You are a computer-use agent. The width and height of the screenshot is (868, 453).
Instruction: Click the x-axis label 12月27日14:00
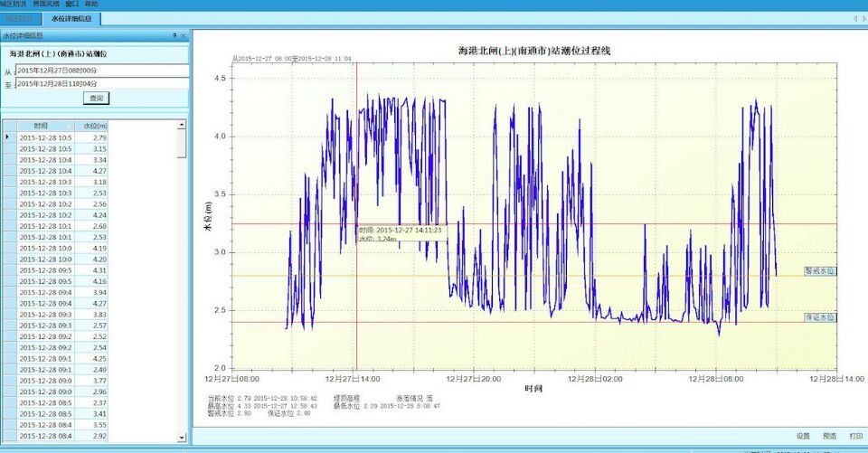click(353, 380)
